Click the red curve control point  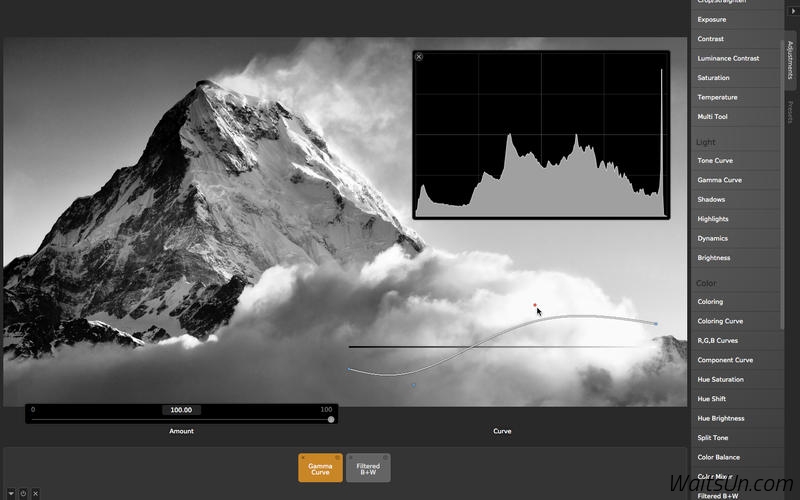point(536,305)
